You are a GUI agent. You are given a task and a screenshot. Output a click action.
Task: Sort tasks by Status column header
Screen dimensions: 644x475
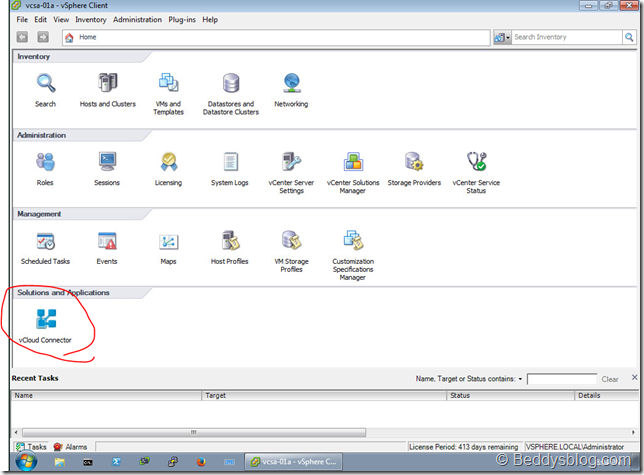[511, 395]
